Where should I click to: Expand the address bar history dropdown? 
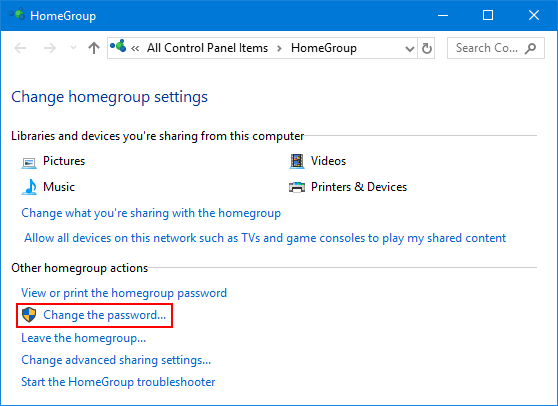(410, 48)
